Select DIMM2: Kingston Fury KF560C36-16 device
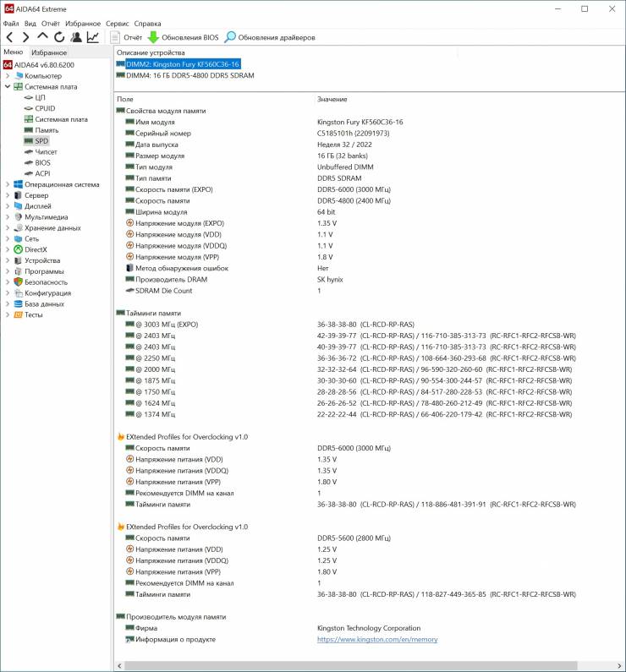 pyautogui.click(x=183, y=64)
